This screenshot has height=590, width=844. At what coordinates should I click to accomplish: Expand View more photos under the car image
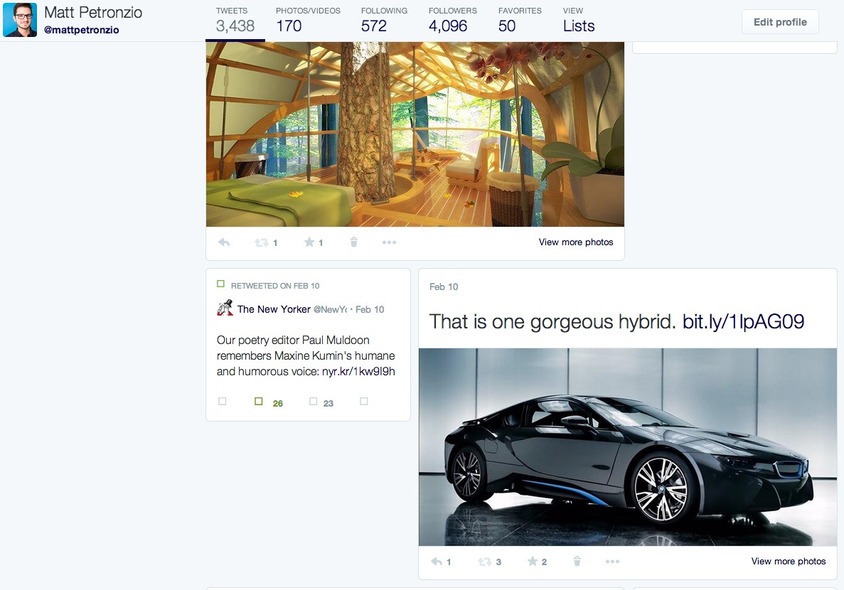788,562
